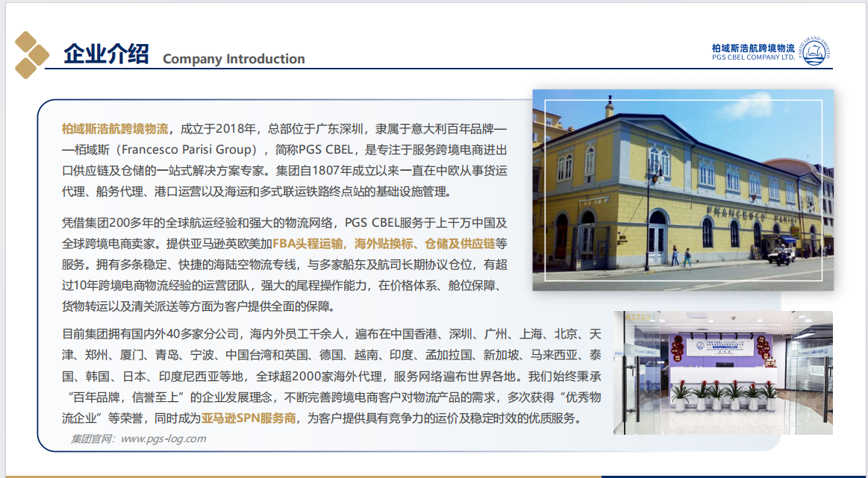Select the Company Introduction subtitle

click(x=234, y=59)
